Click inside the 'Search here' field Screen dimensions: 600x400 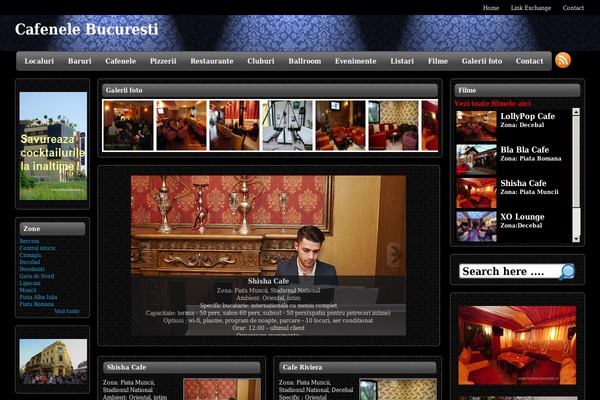[x=509, y=271]
